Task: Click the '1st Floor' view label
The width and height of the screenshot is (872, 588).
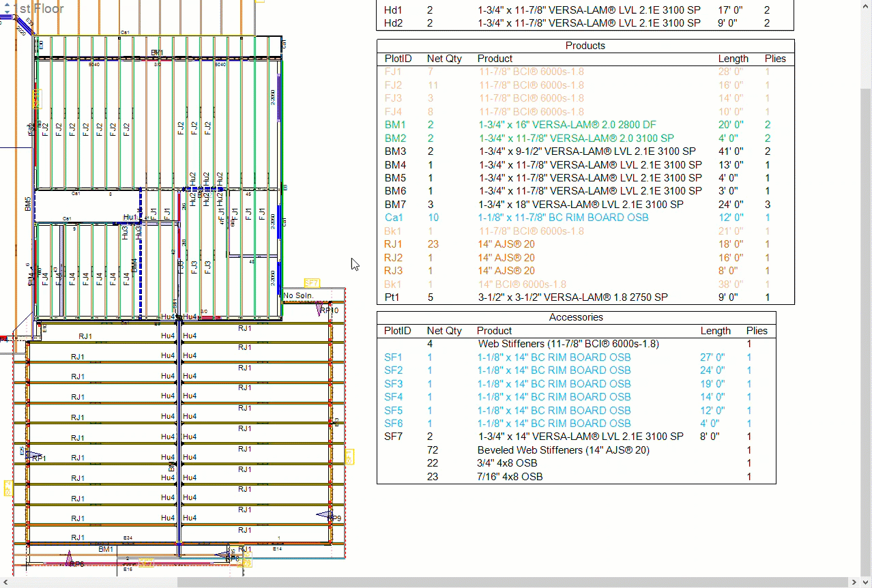Action: point(39,9)
